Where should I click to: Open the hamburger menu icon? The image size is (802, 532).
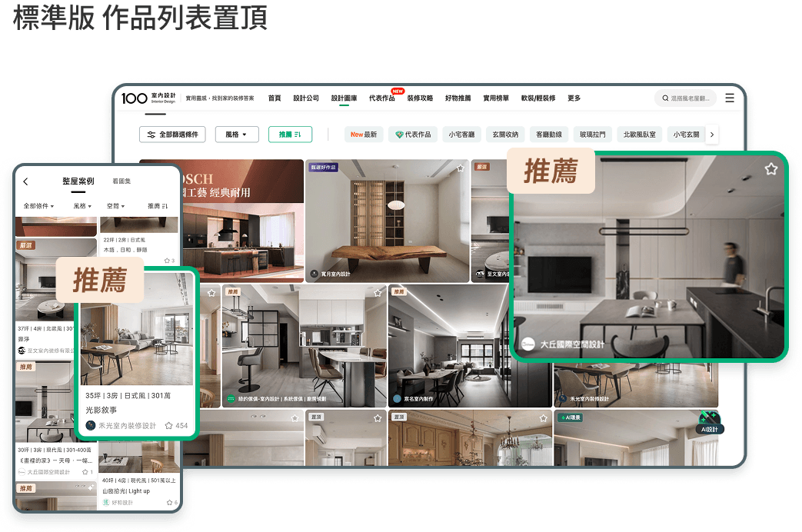(x=730, y=98)
